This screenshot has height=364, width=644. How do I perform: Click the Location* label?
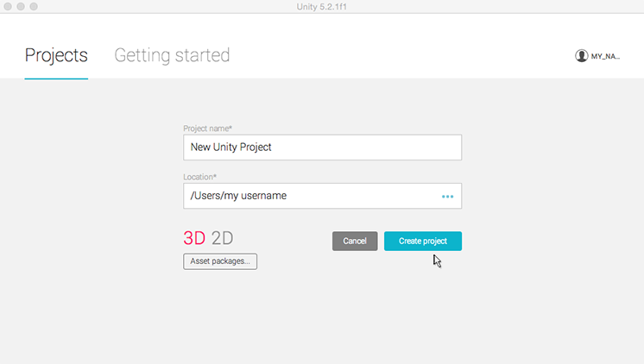point(199,177)
